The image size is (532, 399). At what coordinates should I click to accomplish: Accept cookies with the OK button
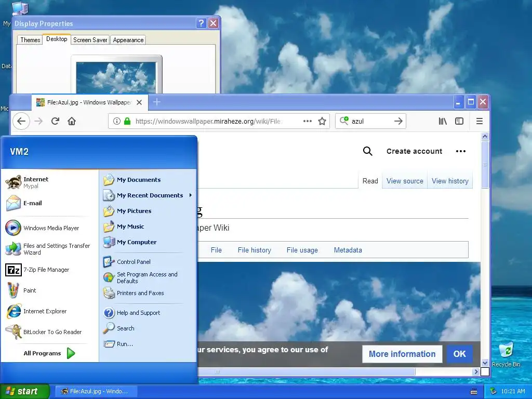460,354
